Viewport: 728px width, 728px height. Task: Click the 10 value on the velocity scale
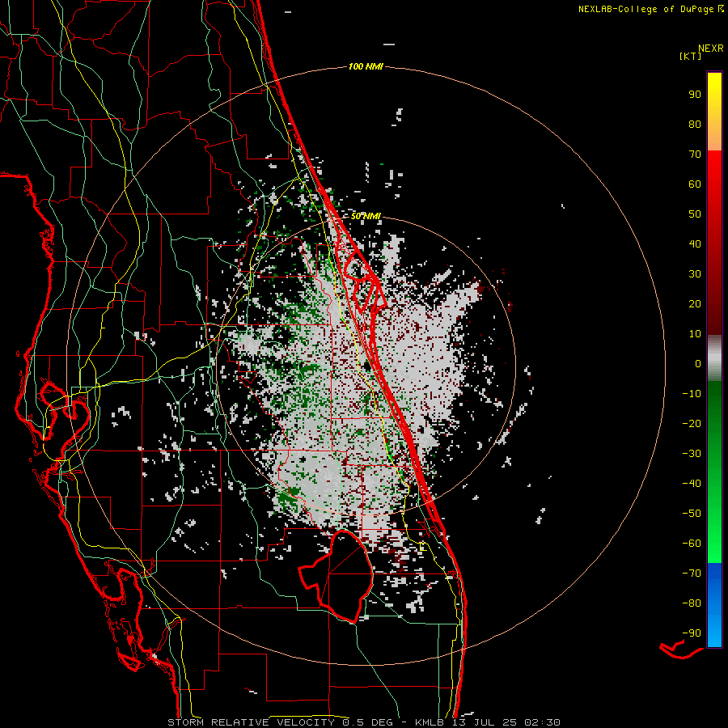(x=695, y=334)
